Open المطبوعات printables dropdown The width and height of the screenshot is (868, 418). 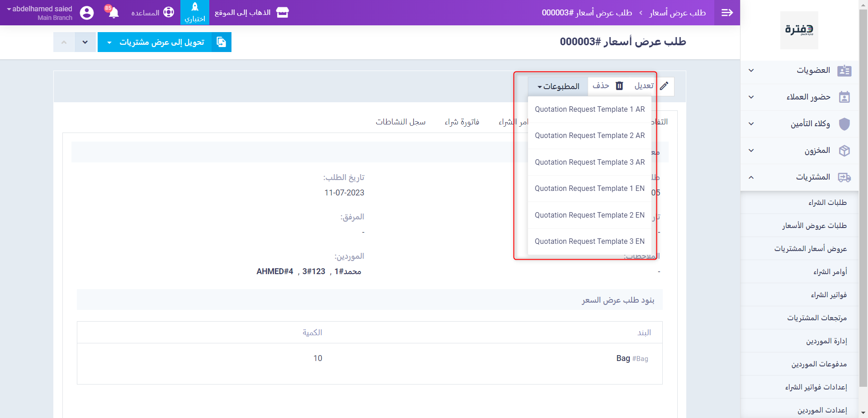(x=558, y=86)
